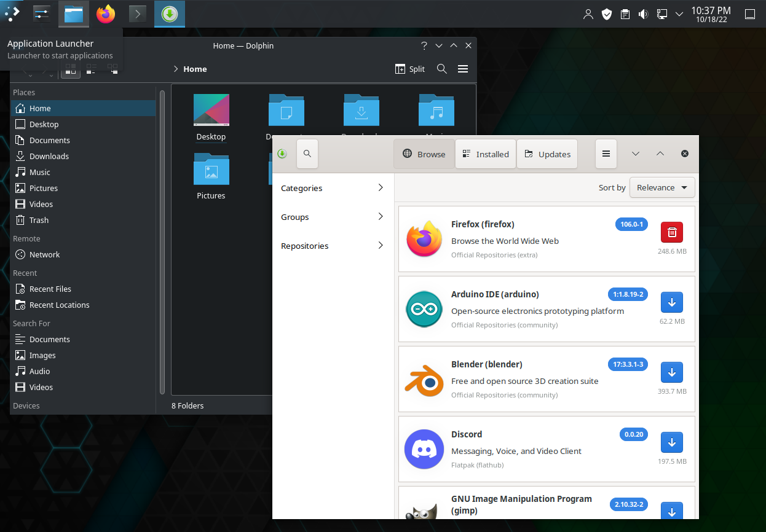The image size is (766, 532).
Task: Click the Firefox logo in the package list
Action: pos(424,238)
